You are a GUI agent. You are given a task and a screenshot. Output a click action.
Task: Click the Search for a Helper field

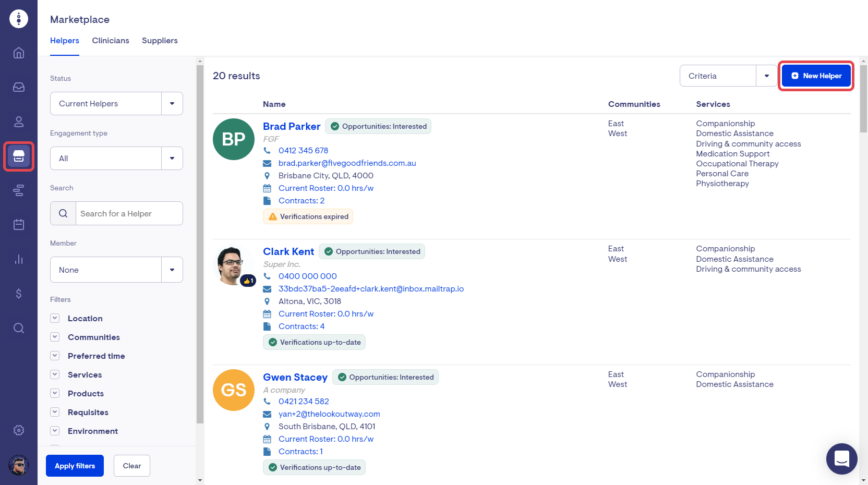pos(128,213)
